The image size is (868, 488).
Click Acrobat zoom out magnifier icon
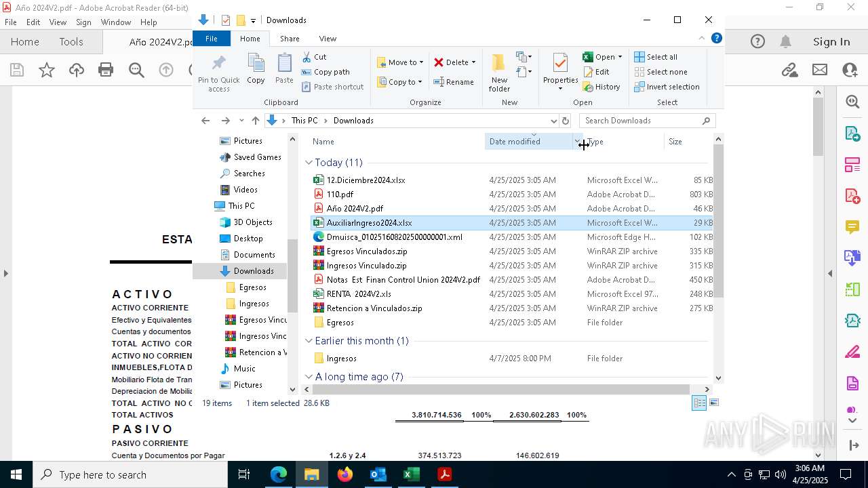pos(136,69)
